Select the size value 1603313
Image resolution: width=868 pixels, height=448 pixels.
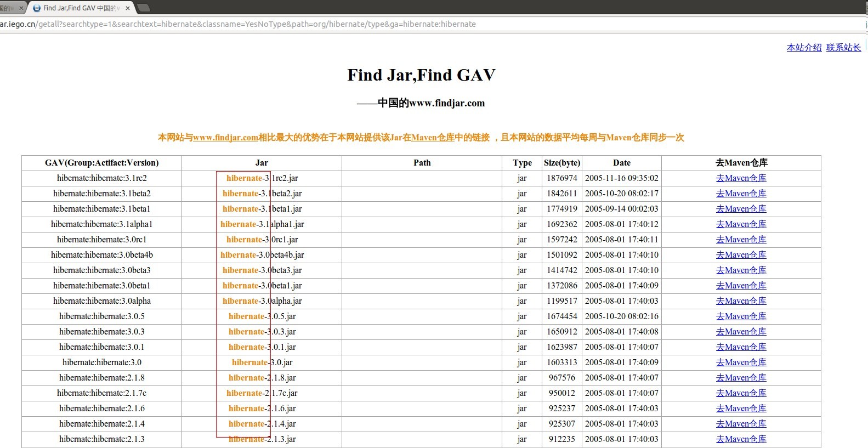(562, 362)
